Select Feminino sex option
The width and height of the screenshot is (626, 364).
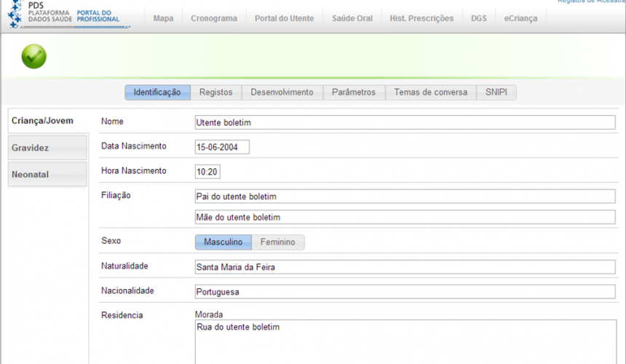pos(278,242)
